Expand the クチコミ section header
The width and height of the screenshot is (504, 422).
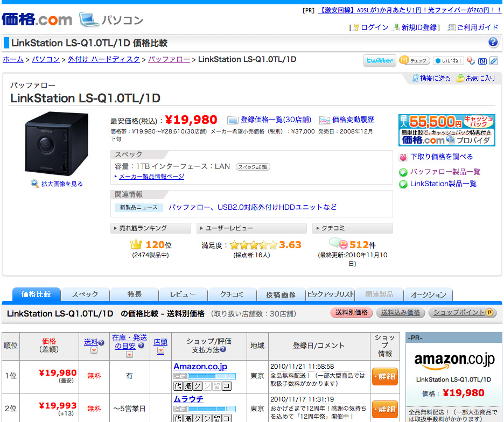(353, 228)
